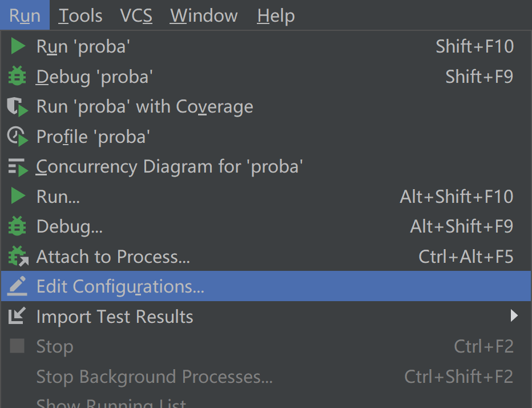Click the Debug... bug icon

pos(17,226)
